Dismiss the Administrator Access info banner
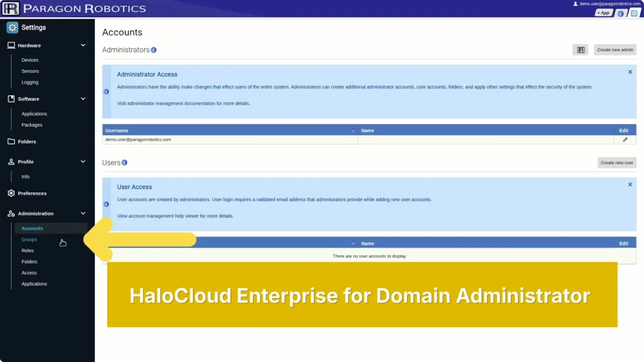Screen dimensions: 644x362 630,72
